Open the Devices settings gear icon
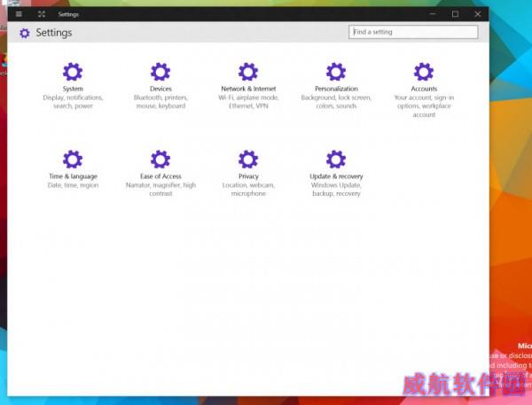Viewport: 532px width, 405px height. pos(160,72)
